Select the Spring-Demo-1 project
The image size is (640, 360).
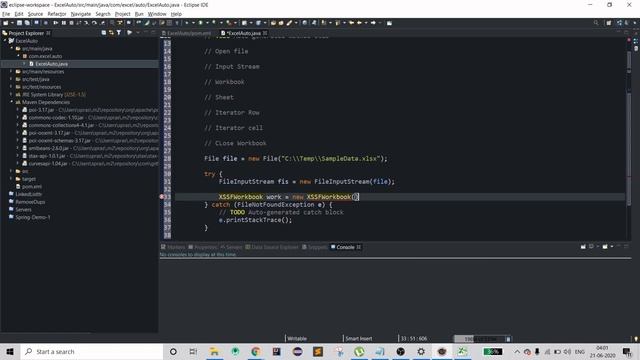(33, 217)
